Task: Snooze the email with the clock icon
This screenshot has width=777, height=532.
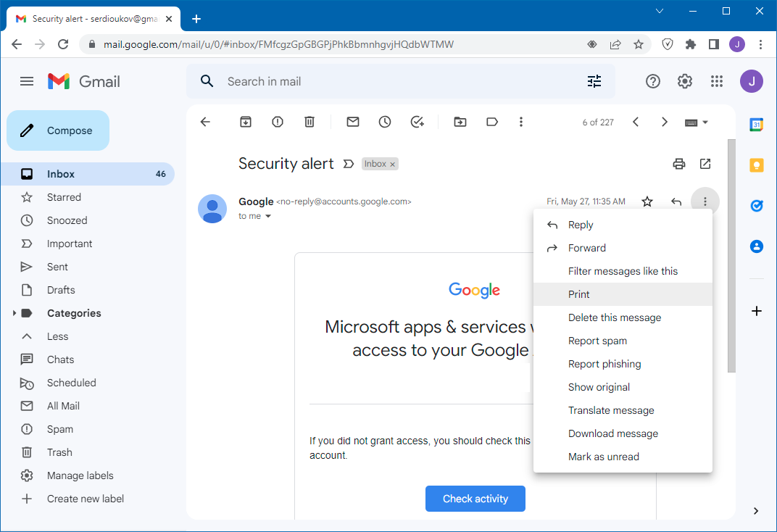Action: coord(385,122)
